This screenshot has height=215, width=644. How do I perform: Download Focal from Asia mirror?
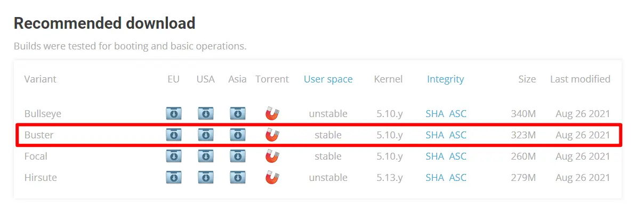click(238, 156)
